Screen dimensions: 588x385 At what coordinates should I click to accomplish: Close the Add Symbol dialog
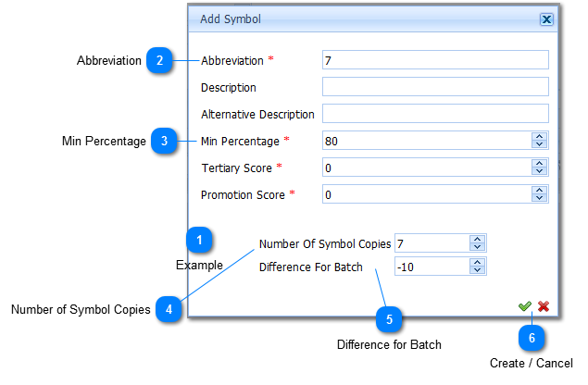click(x=546, y=19)
